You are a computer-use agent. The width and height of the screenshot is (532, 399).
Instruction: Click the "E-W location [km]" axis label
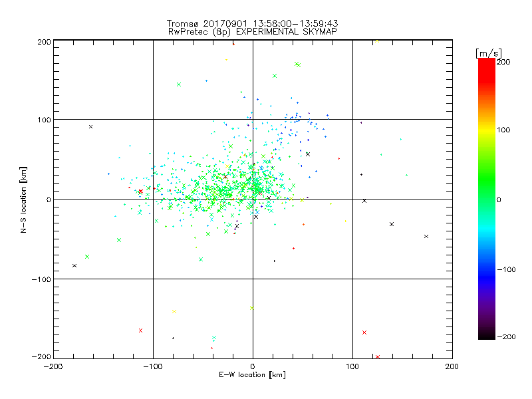coord(252,375)
